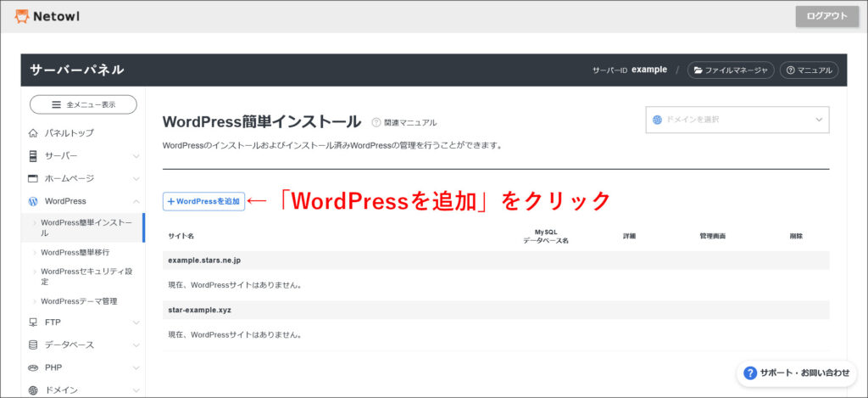
Task: Expand the PHP menu chevron
Action: tap(136, 367)
